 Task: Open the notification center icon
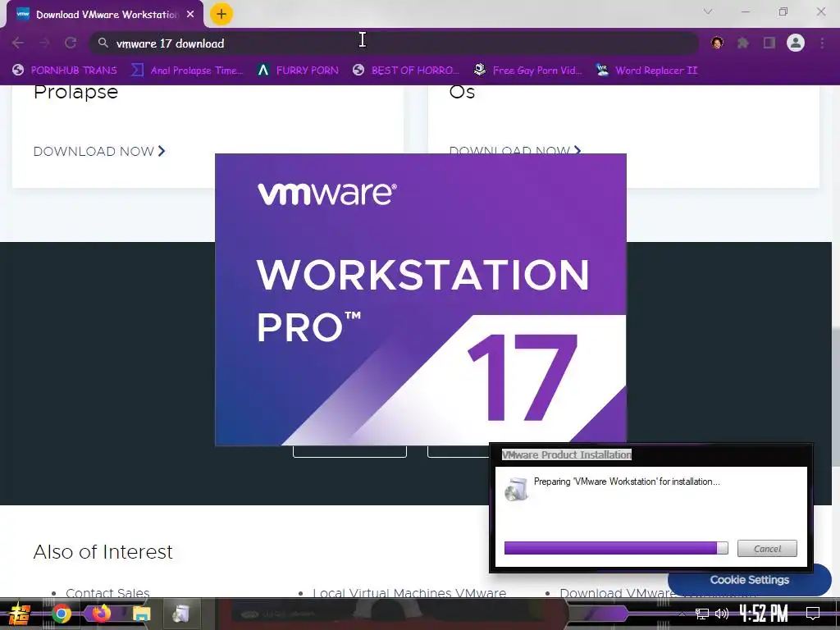tap(813, 614)
